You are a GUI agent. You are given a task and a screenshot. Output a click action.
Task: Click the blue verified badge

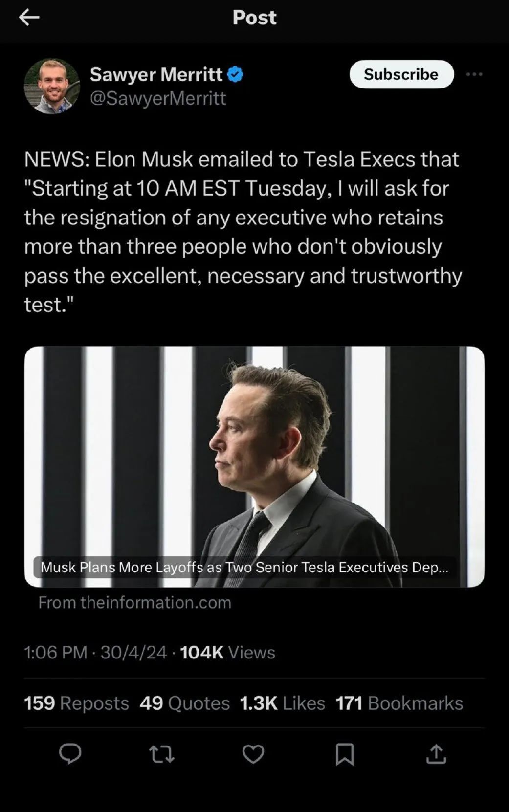(x=236, y=74)
